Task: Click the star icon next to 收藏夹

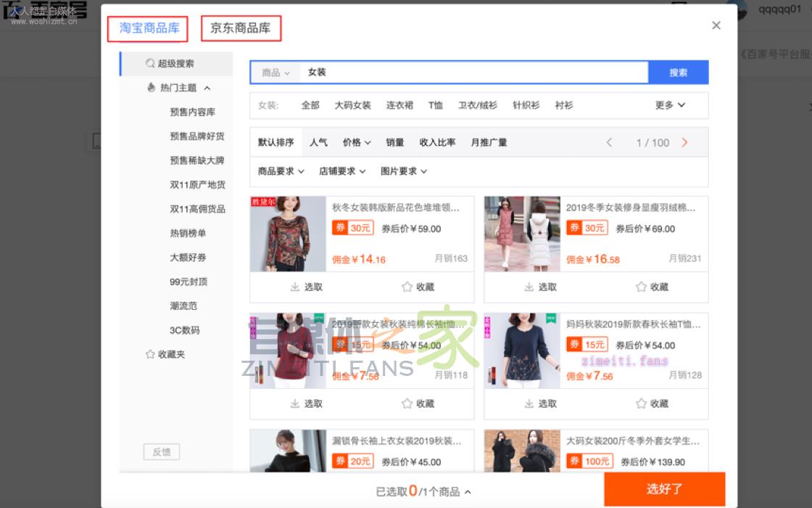Action: pos(150,354)
